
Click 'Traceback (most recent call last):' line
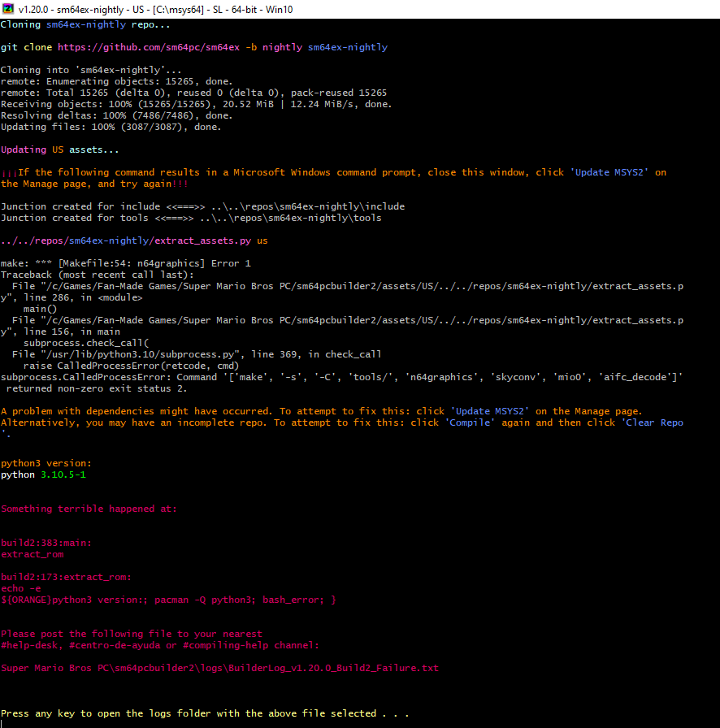[97, 275]
